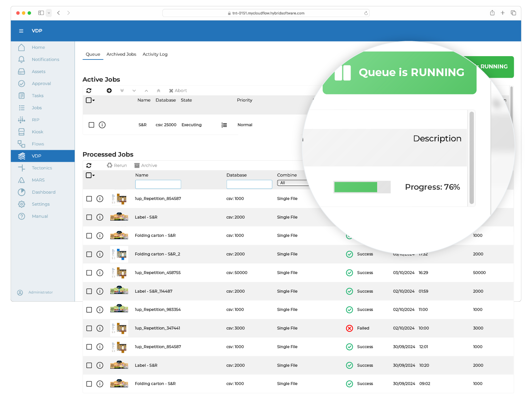Click the move-down chevron in Active Jobs toolbar

pos(134,90)
